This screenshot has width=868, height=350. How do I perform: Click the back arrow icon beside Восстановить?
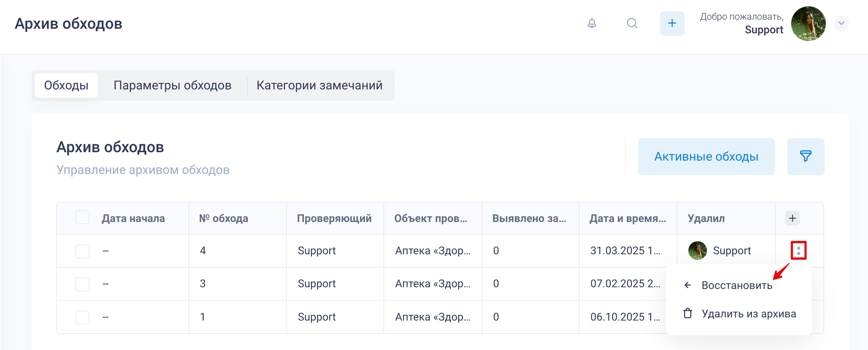point(688,285)
